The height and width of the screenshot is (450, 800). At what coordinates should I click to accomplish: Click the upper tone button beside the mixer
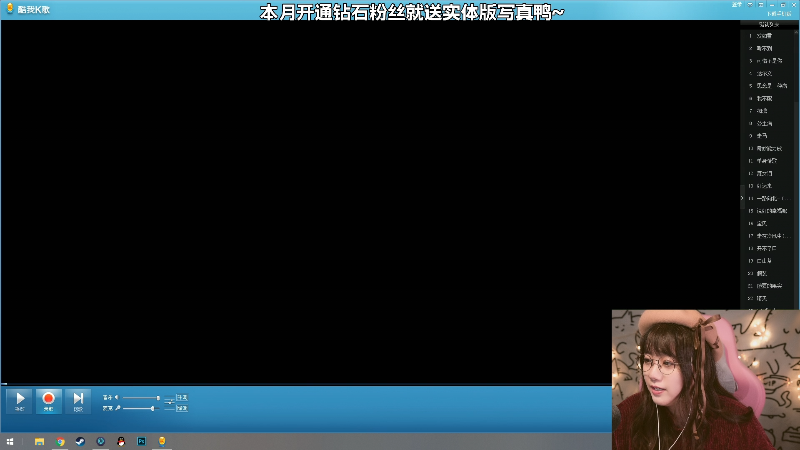(x=182, y=397)
